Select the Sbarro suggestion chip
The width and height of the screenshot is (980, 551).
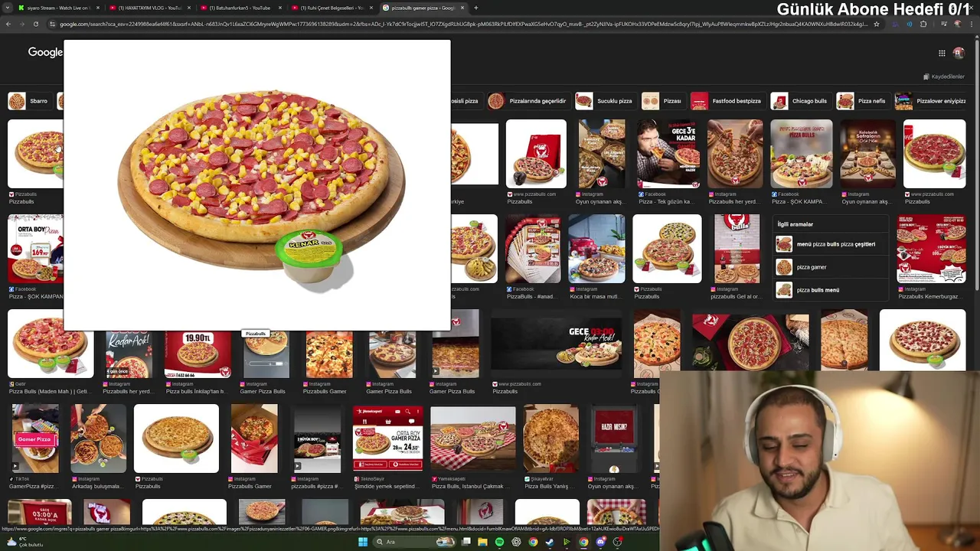[x=29, y=101]
